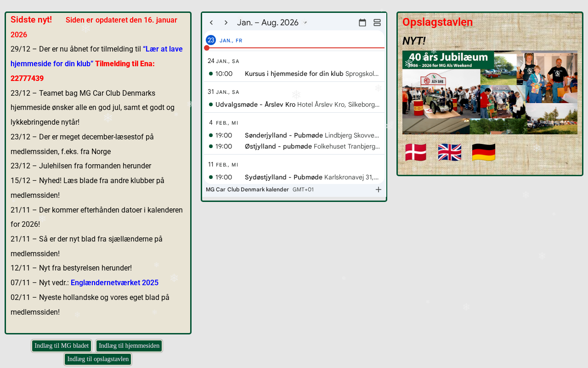Image resolution: width=588 pixels, height=368 pixels.
Task: Open 'Sydøstjylland - Pubmøde' event
Action: click(294, 177)
